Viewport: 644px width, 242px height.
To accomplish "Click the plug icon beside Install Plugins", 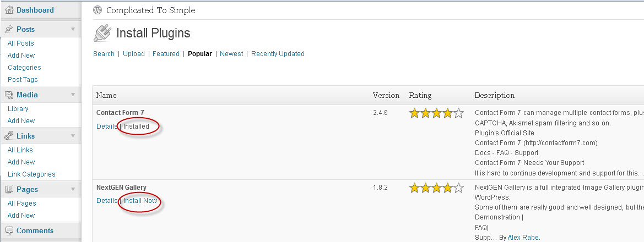I will (102, 33).
